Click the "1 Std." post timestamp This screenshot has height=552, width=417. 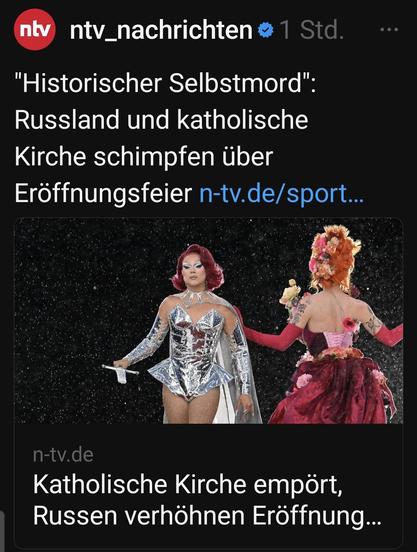311,30
